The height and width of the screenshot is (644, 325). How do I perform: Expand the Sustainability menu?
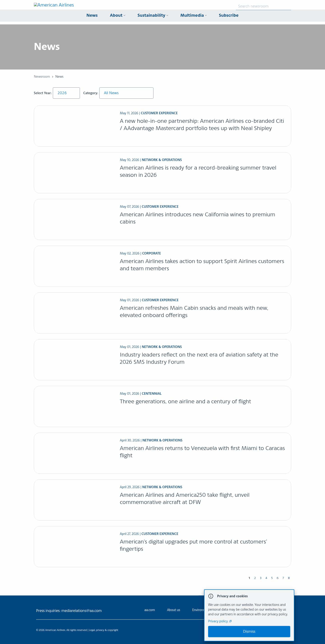(x=153, y=15)
